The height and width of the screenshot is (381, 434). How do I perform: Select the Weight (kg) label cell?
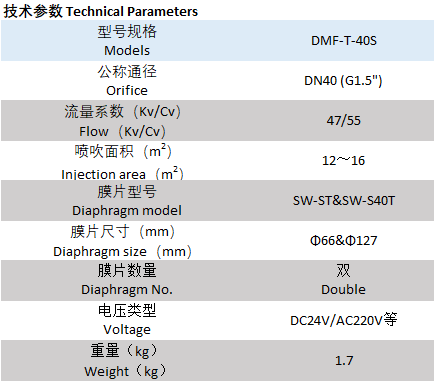point(127,361)
